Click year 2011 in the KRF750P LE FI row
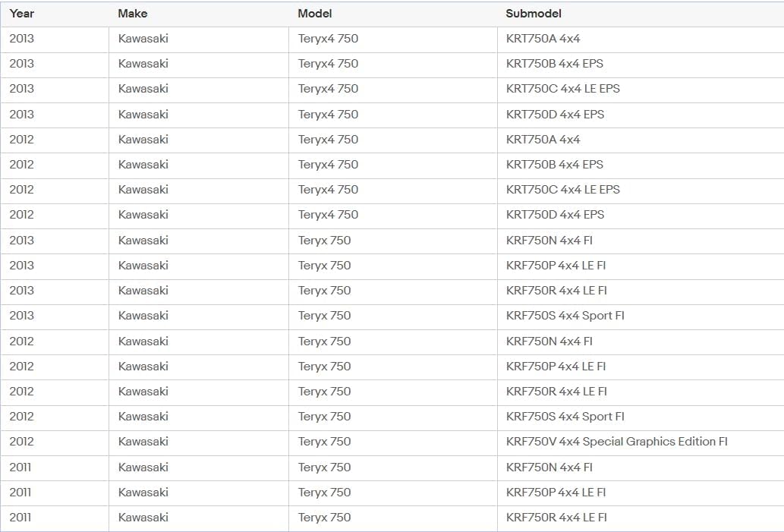 tap(20, 492)
